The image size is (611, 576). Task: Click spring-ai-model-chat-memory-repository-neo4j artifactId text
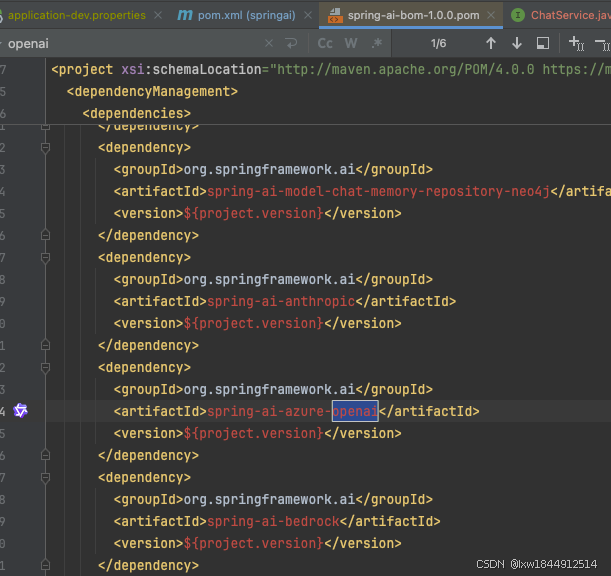pos(378,192)
